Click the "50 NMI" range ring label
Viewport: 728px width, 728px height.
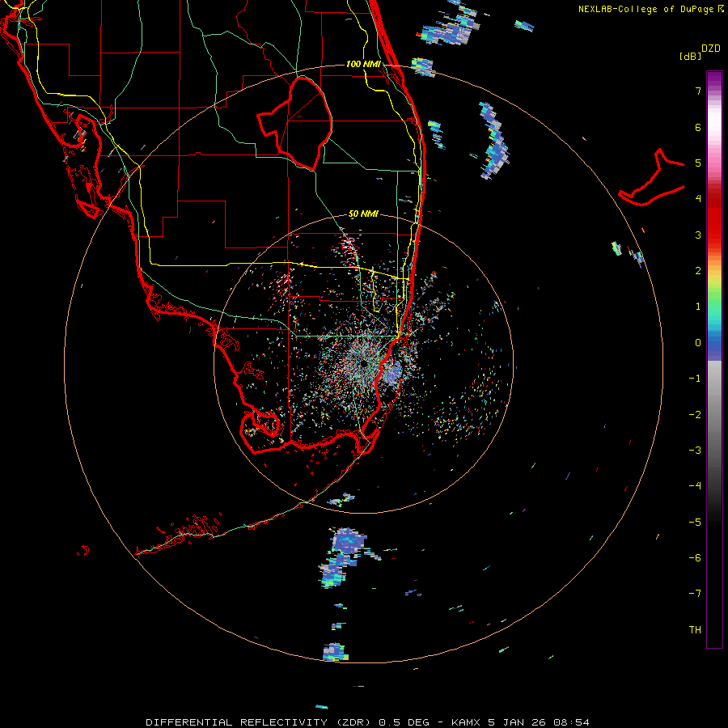coord(363,214)
